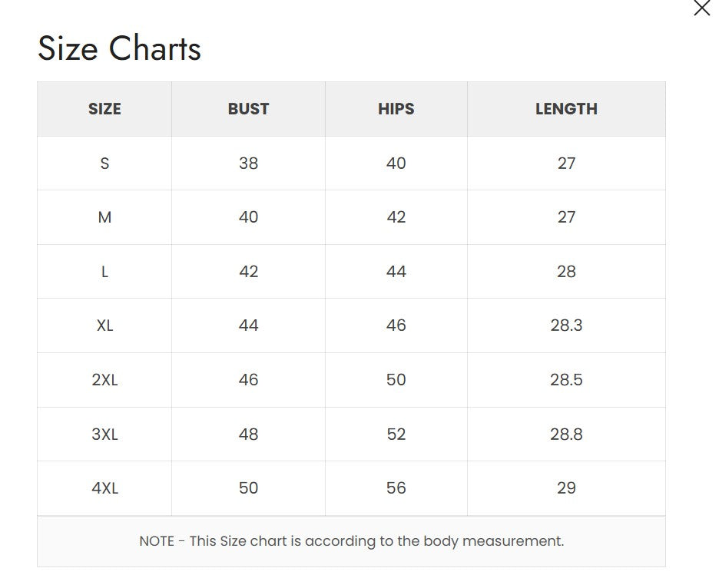
Task: Click the 28.3 length value
Action: point(566,325)
